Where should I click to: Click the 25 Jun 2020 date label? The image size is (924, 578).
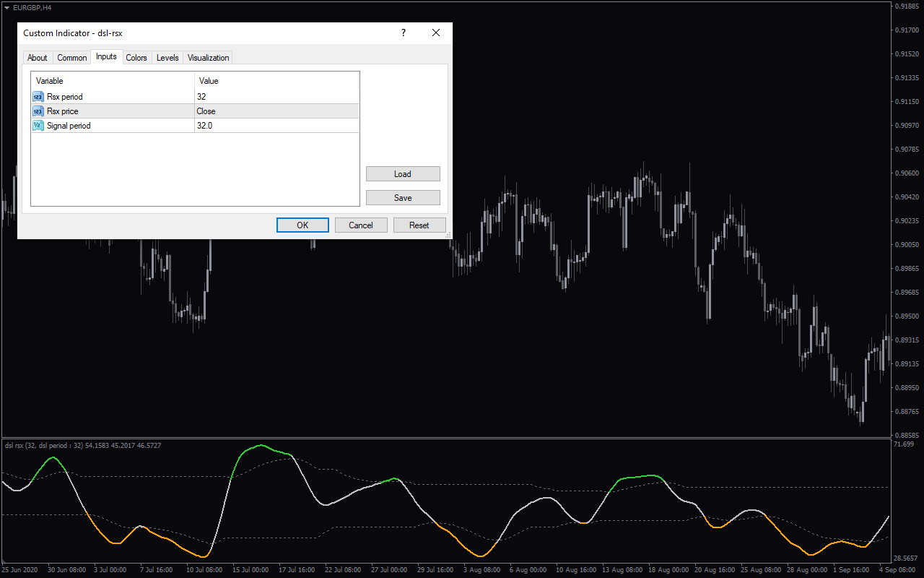[21, 570]
